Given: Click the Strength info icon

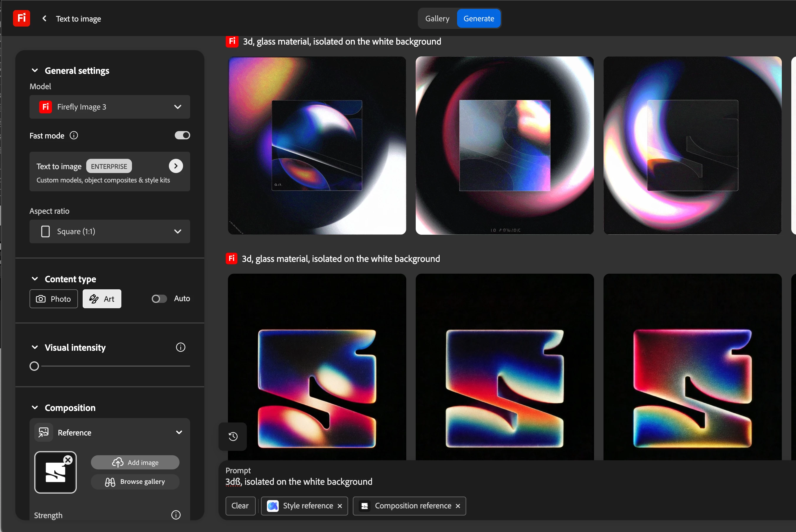Looking at the screenshot, I should (x=176, y=515).
